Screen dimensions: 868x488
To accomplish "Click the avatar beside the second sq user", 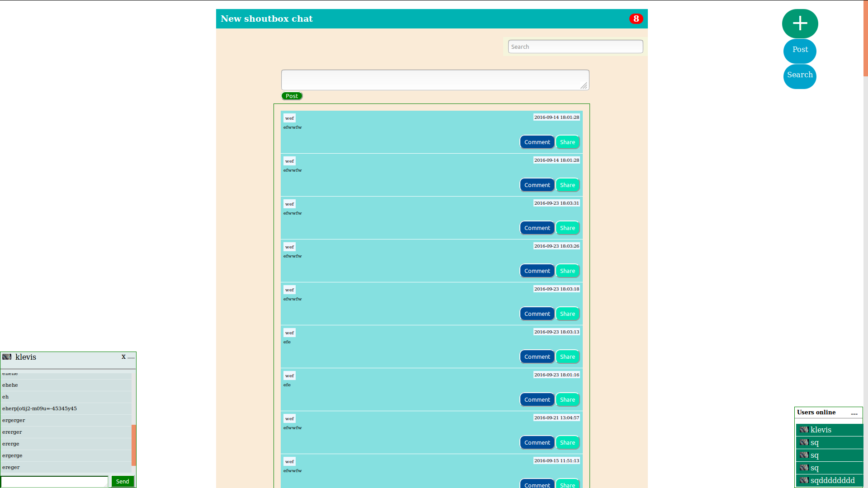I will pyautogui.click(x=804, y=455).
